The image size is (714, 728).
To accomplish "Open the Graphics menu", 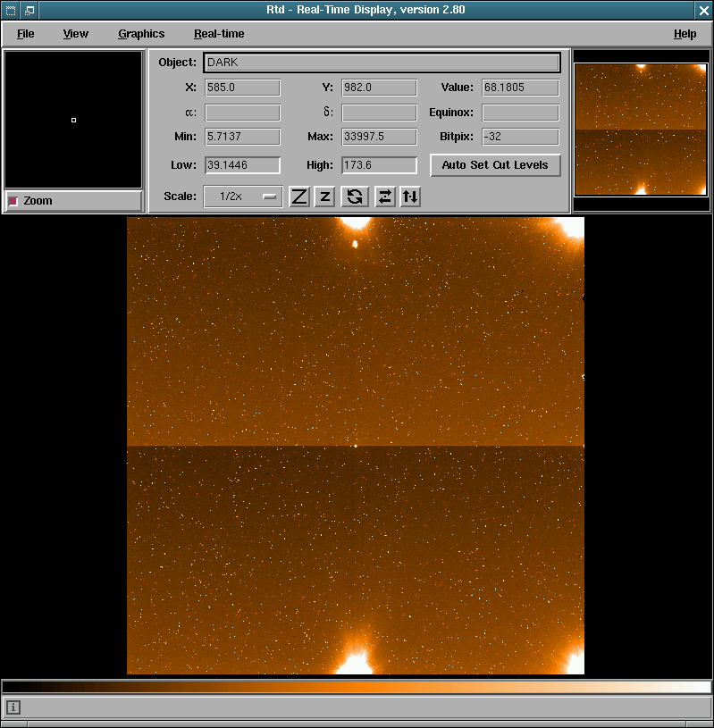I will (x=141, y=34).
